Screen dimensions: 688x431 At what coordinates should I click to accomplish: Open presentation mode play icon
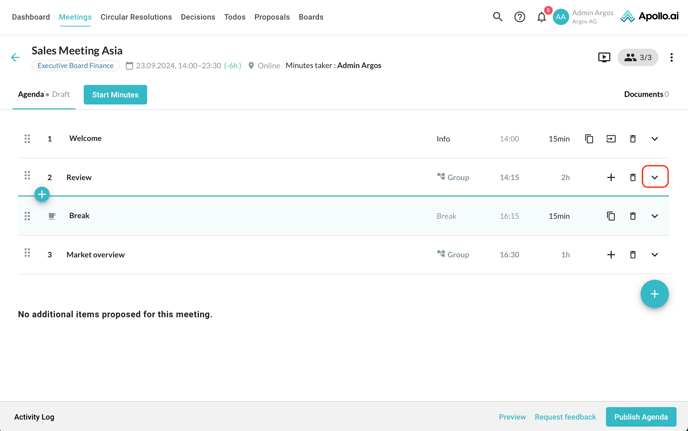604,58
